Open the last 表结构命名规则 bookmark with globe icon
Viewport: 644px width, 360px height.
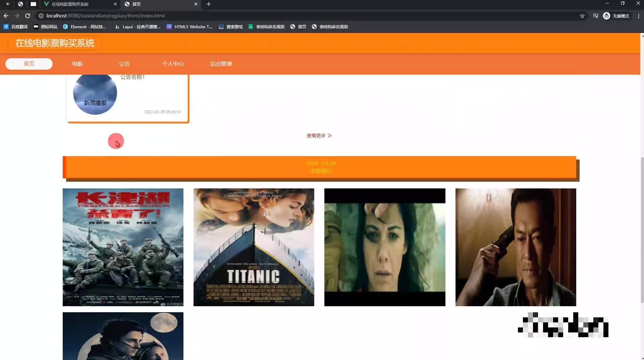pyautogui.click(x=330, y=27)
